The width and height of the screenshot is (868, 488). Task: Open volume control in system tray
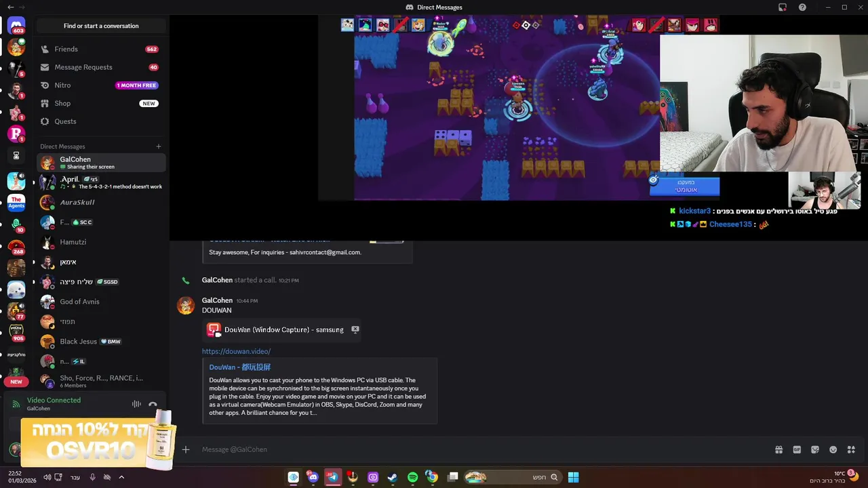click(x=47, y=477)
